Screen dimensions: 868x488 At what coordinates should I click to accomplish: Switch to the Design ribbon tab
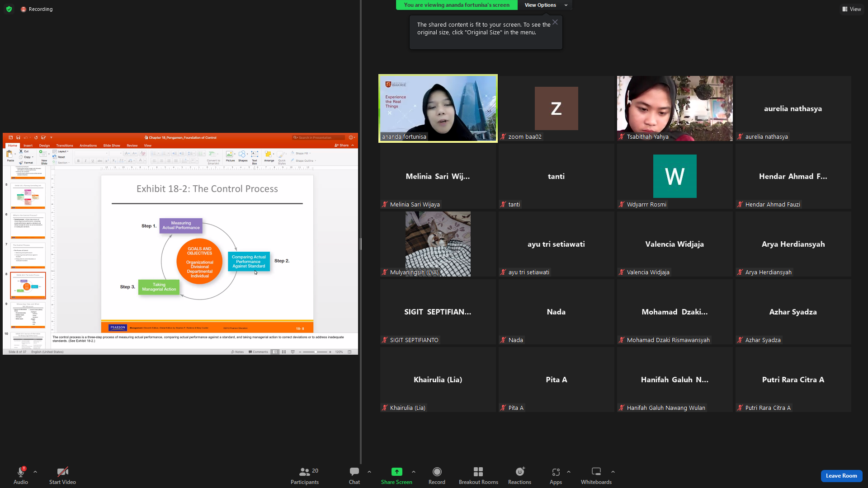(44, 145)
